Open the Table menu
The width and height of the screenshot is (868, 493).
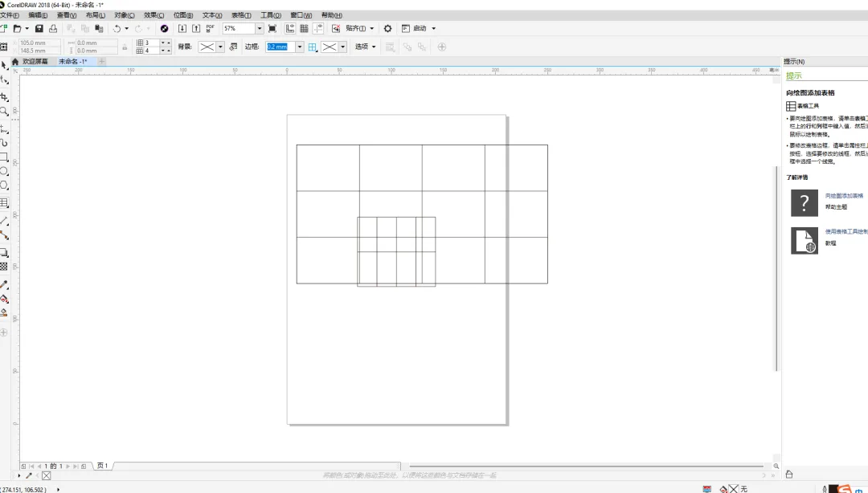241,15
